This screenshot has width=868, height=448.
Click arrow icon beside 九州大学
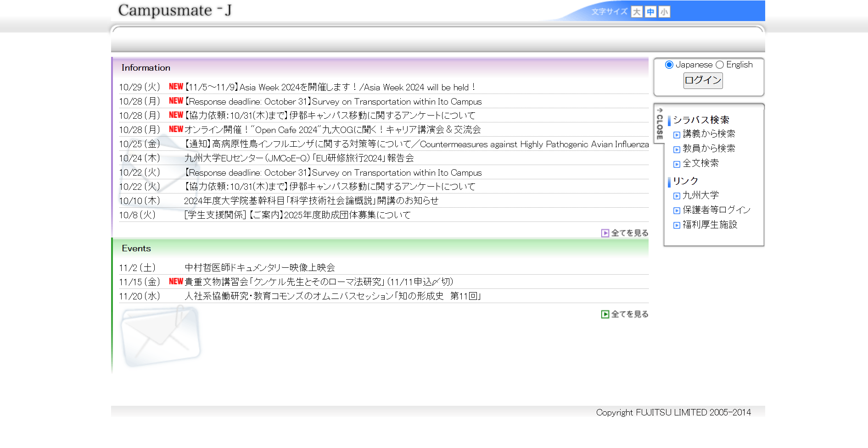677,196
